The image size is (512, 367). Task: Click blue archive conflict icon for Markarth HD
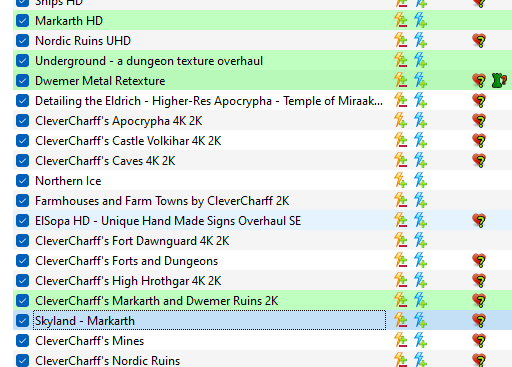(420, 20)
